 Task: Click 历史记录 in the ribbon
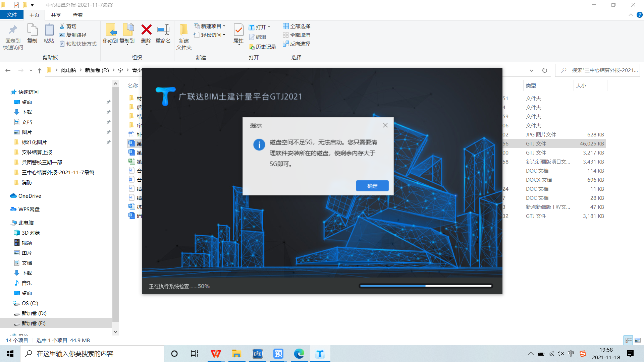tap(263, 47)
